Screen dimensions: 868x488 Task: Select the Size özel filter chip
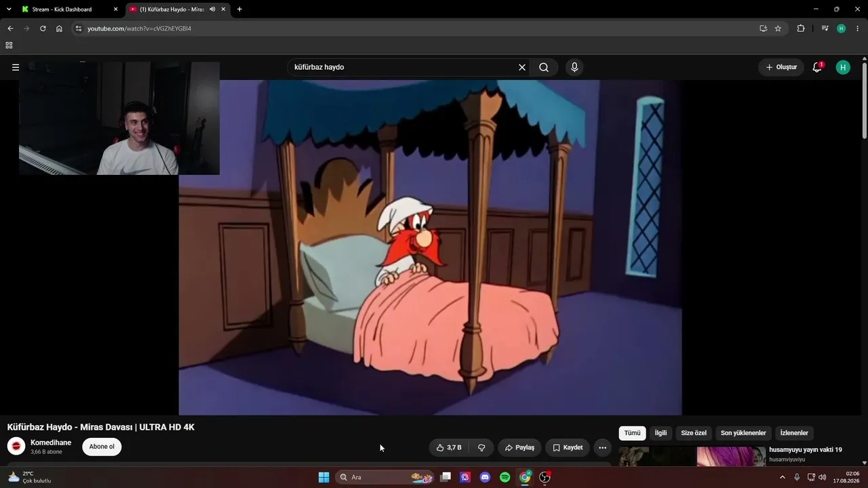point(694,433)
